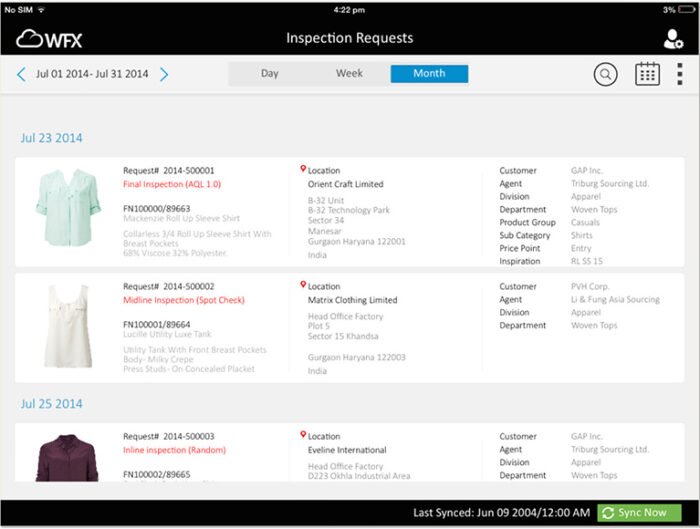
Task: Switch to Week view tab
Action: [x=349, y=74]
